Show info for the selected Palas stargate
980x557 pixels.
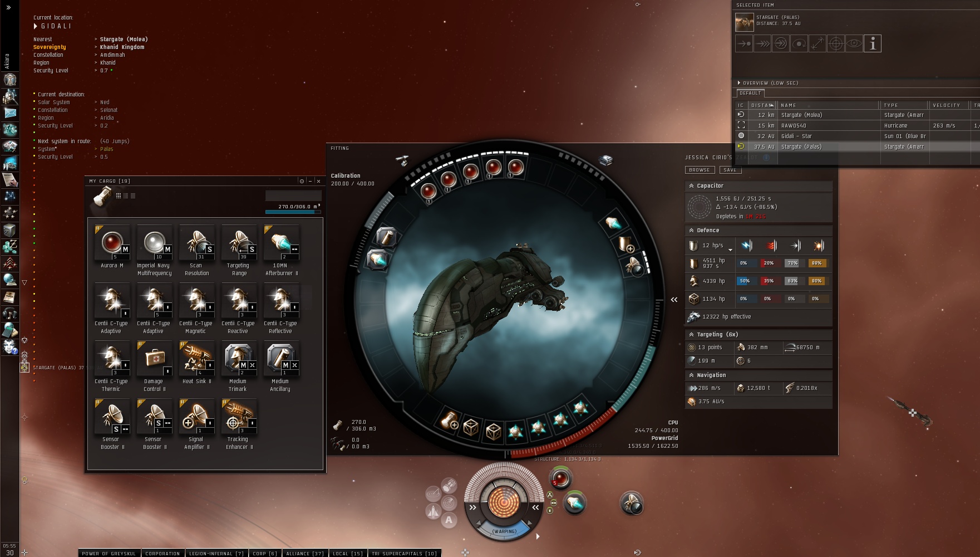(x=873, y=43)
